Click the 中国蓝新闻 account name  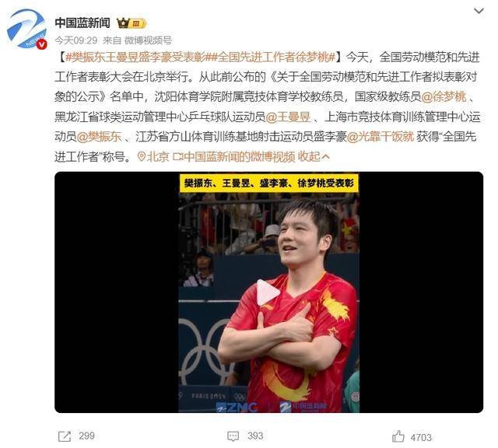(x=82, y=23)
